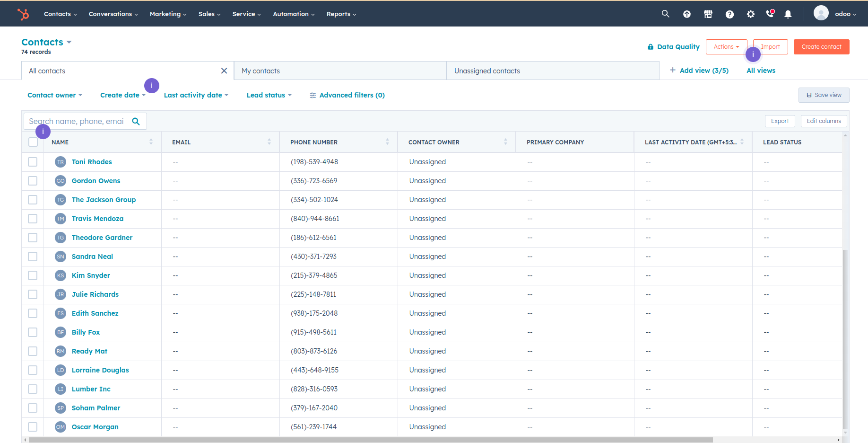This screenshot has width=868, height=443.
Task: Check the box next to Kim Snyder
Action: coord(33,275)
